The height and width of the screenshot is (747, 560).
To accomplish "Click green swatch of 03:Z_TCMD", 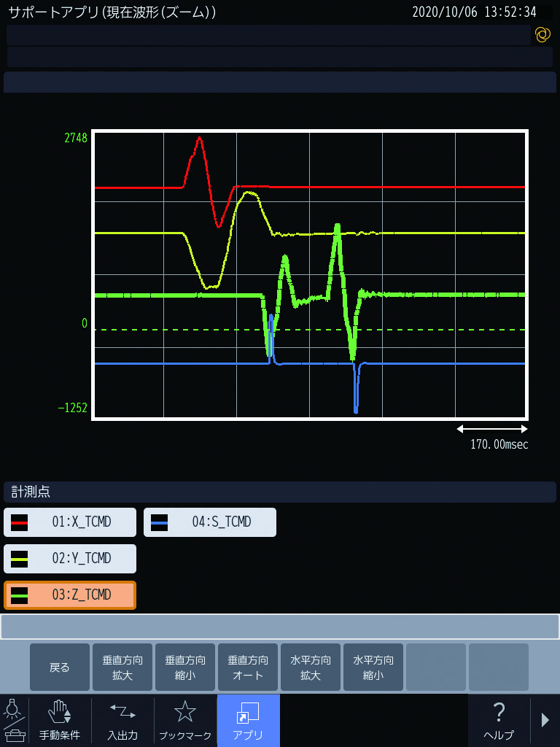I will click(20, 595).
